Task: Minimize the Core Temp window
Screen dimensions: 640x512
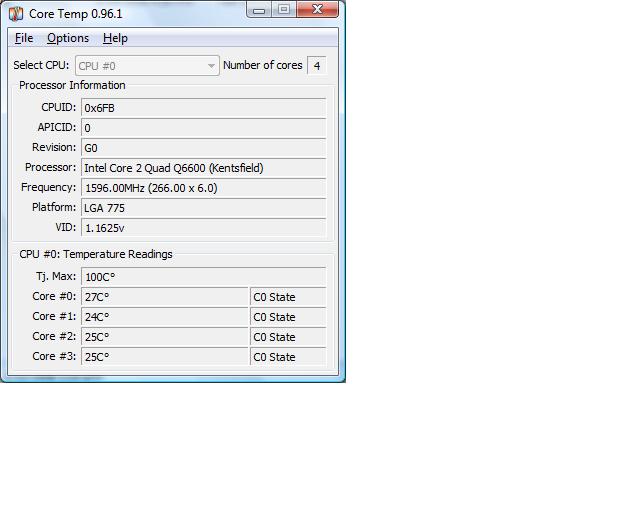Action: click(x=259, y=10)
